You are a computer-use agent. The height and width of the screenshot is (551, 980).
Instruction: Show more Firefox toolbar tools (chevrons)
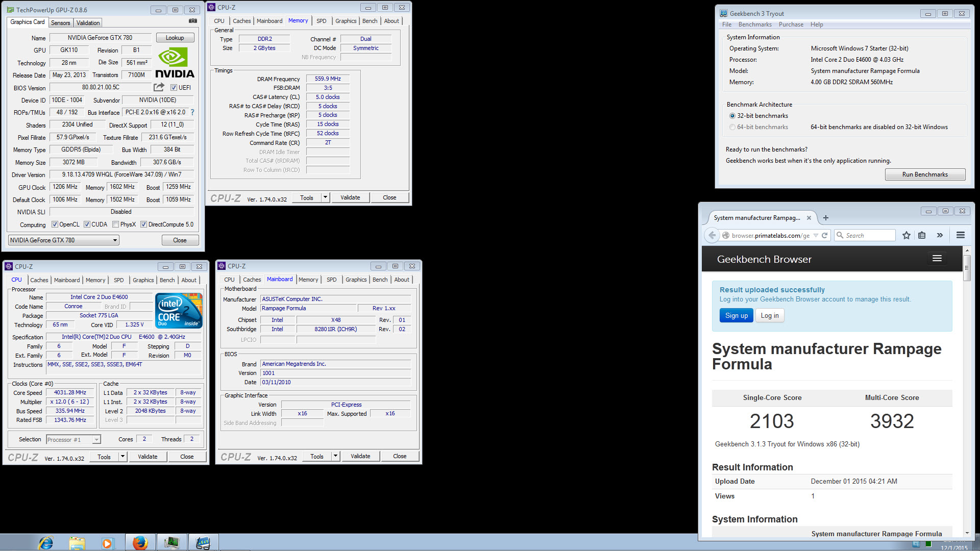[940, 235]
